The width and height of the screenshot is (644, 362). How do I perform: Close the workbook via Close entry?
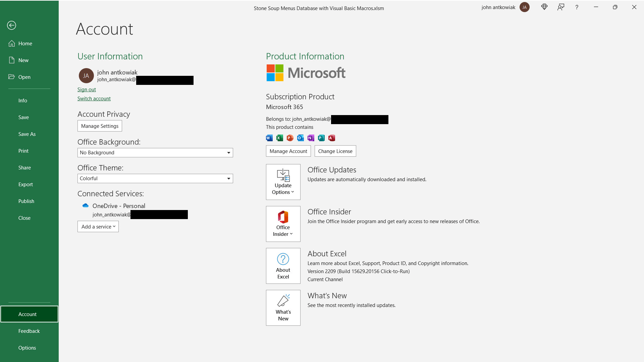(x=29, y=218)
